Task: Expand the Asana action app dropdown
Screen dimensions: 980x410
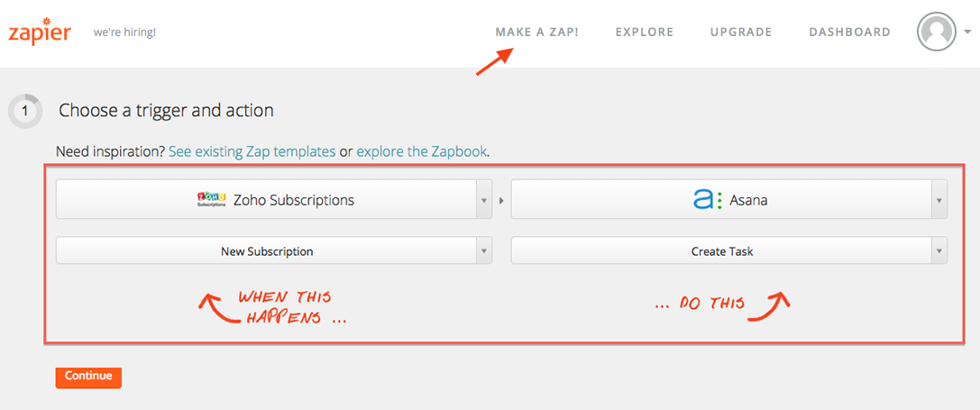Action: (x=939, y=200)
